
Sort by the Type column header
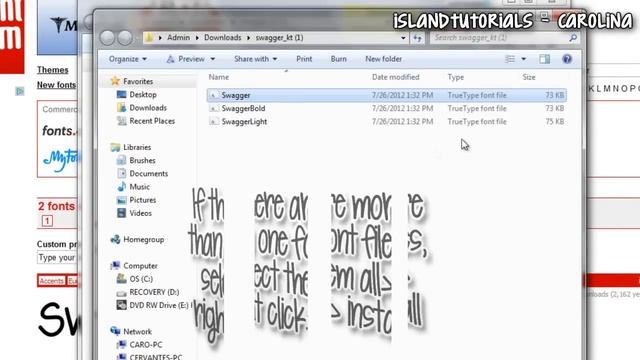[x=456, y=77]
